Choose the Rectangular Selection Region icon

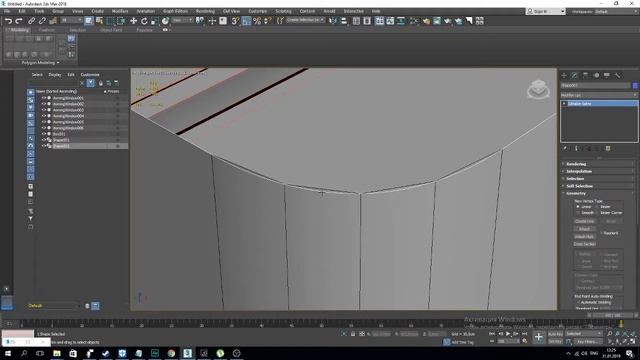click(x=110, y=21)
